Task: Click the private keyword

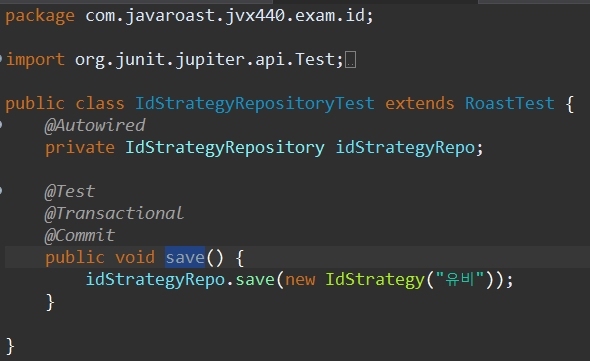Action: coord(80,148)
